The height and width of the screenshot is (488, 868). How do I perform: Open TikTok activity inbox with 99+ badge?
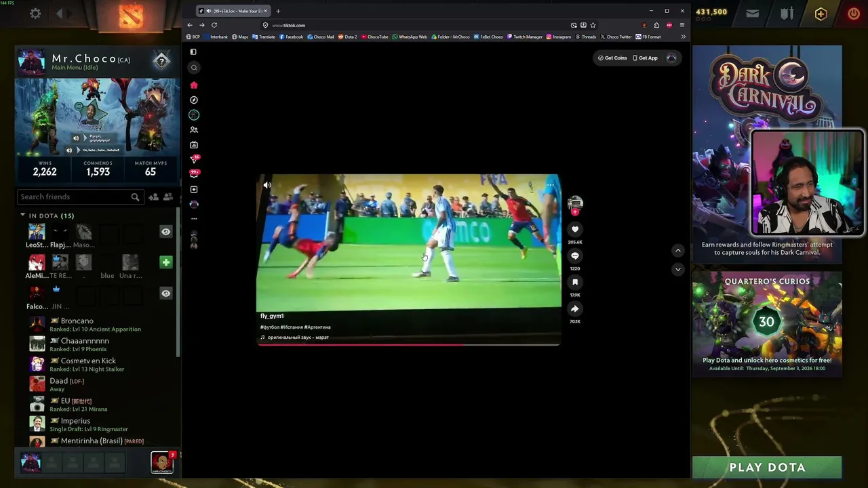[x=195, y=174]
